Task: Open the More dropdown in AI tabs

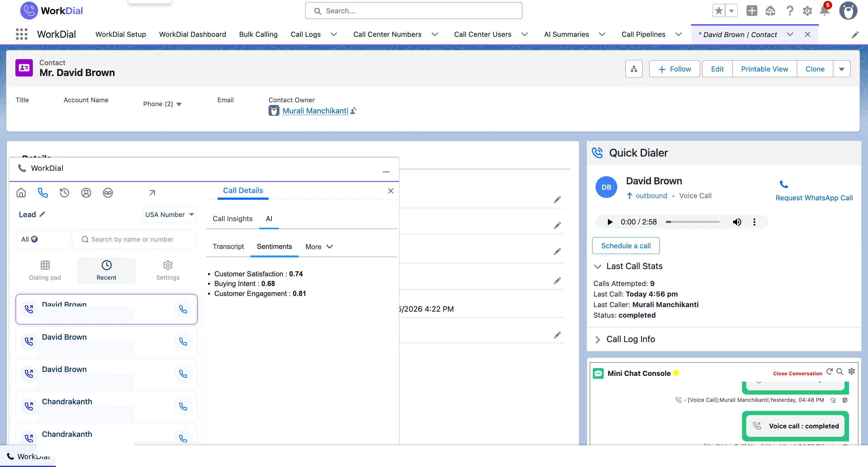Action: click(319, 246)
